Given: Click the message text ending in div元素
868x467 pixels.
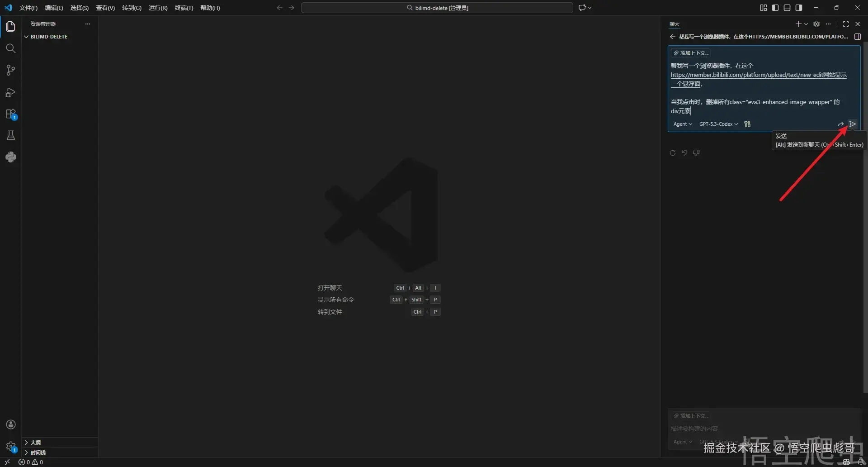Looking at the screenshot, I should point(755,106).
